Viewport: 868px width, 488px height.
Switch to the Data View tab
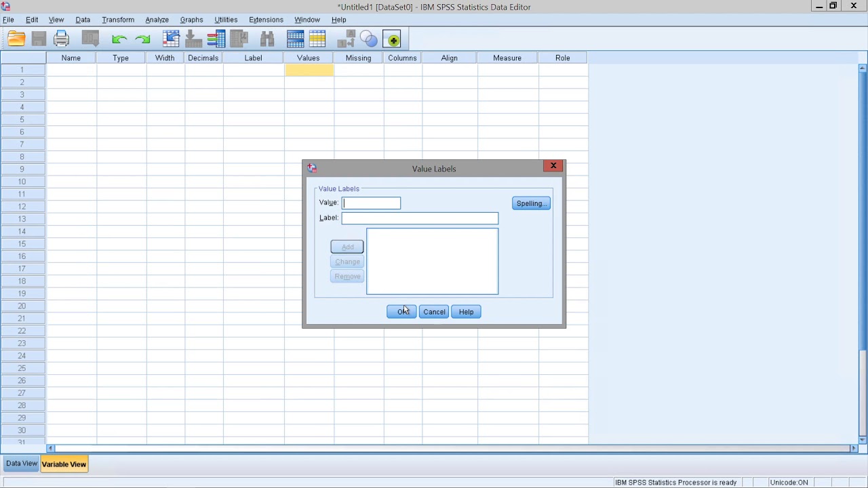(x=22, y=464)
